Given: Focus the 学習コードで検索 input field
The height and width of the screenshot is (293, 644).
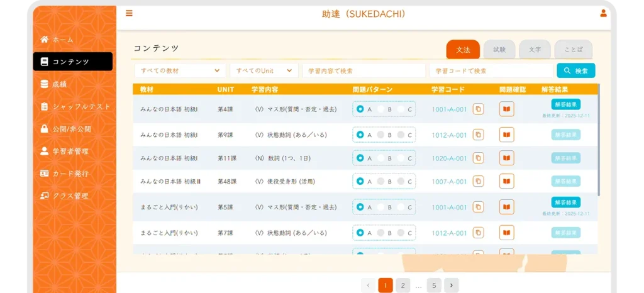Looking at the screenshot, I should pyautogui.click(x=491, y=71).
